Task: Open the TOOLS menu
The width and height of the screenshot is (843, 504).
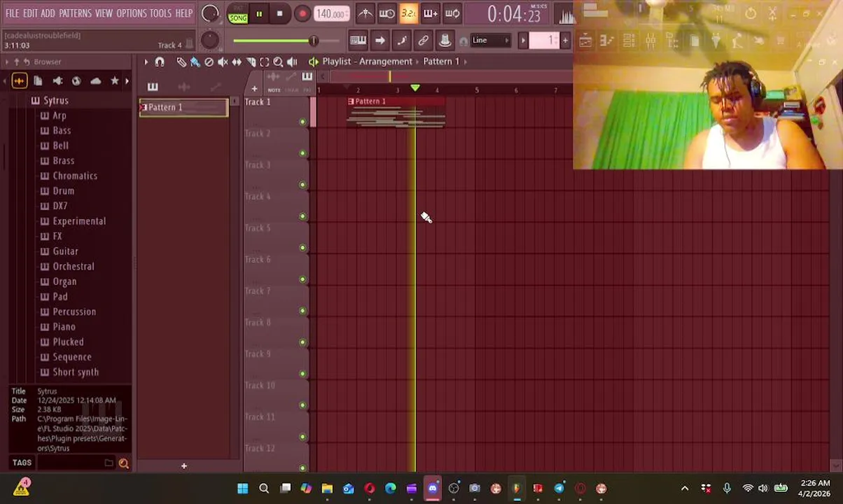Action: (x=160, y=13)
